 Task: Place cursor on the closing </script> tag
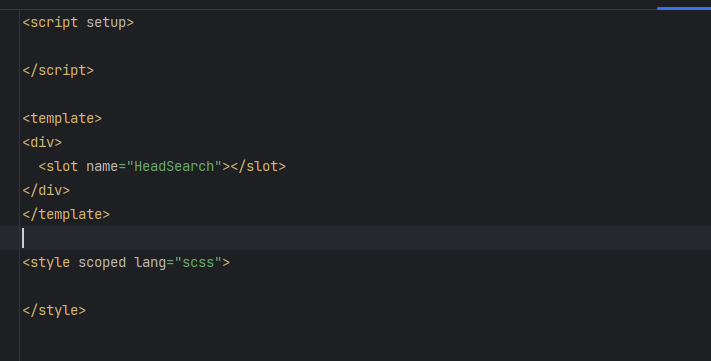click(58, 70)
